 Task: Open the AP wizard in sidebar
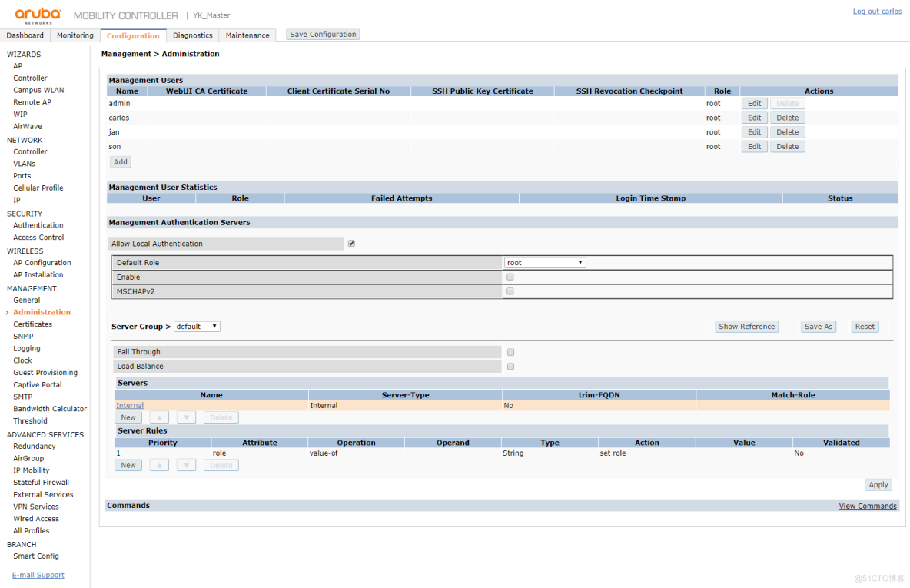[x=18, y=65]
